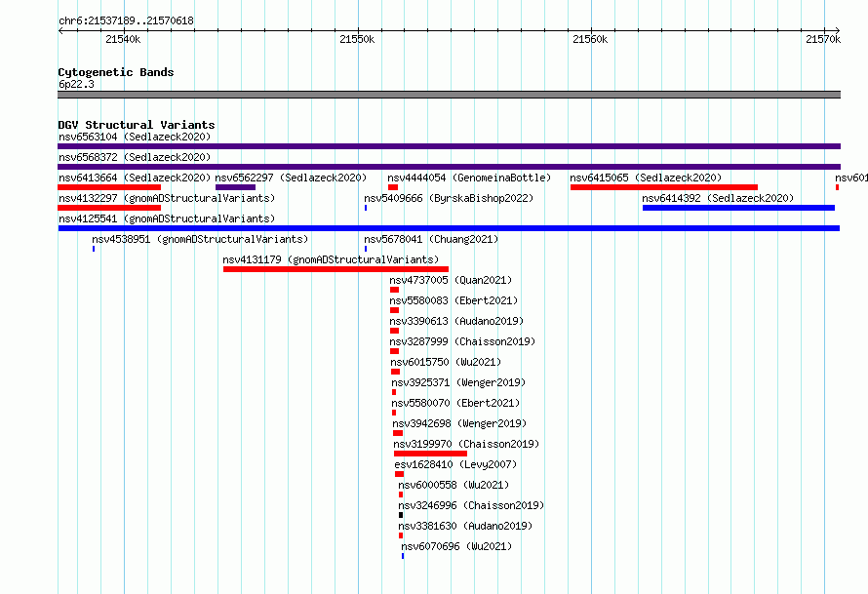
Task: Click small blue marker under nsv4538951
Action: coord(94,249)
